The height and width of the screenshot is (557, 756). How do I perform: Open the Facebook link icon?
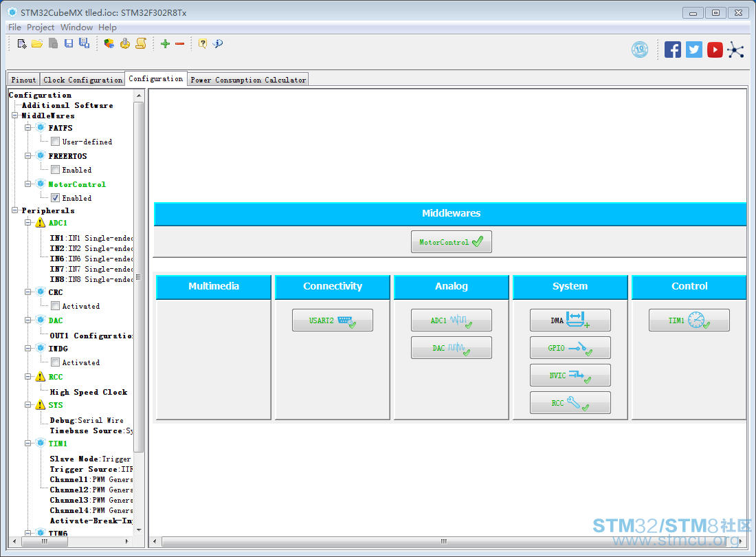(673, 50)
